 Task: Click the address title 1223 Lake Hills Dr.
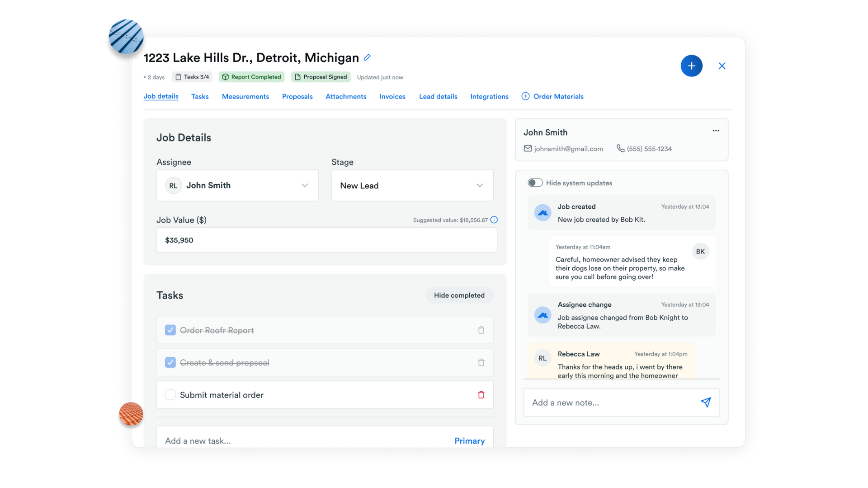point(251,58)
